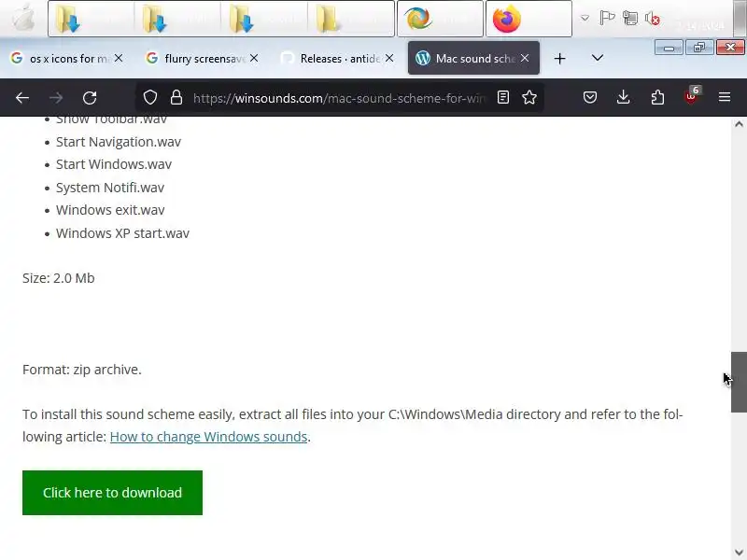Click 'Windows XP start.wav' list item
This screenshot has height=560, width=747.
[122, 233]
